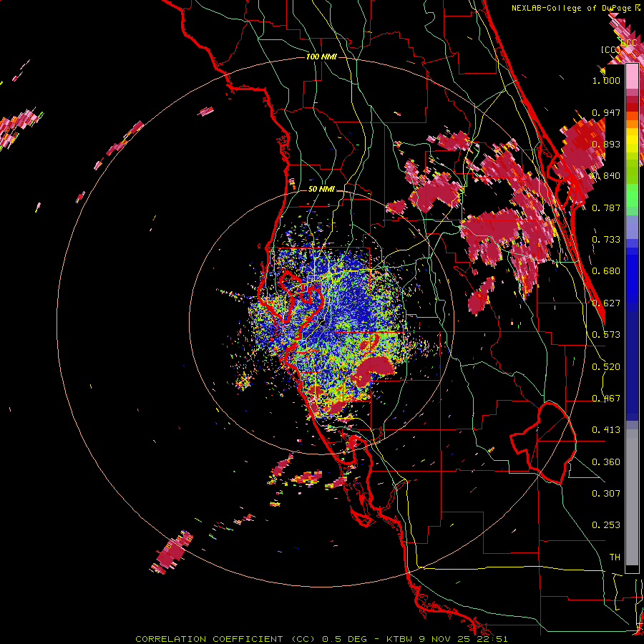Pick the bright green color-scale segment beside 0.787
The height and width of the screenshot is (644, 644).
click(632, 195)
